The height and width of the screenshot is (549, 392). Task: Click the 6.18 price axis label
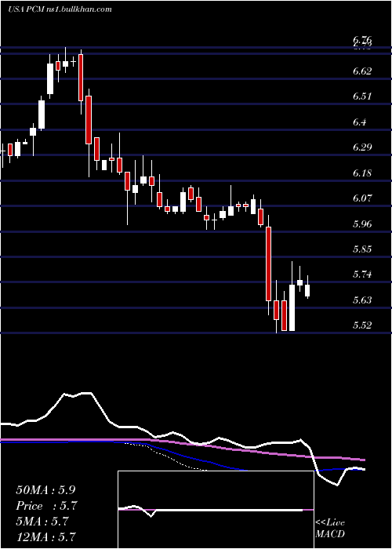click(362, 173)
